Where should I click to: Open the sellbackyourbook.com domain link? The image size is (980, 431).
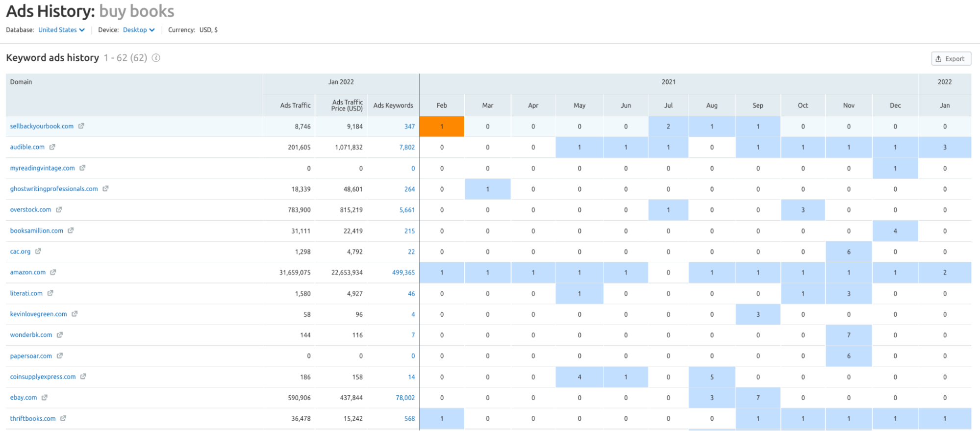coord(42,126)
